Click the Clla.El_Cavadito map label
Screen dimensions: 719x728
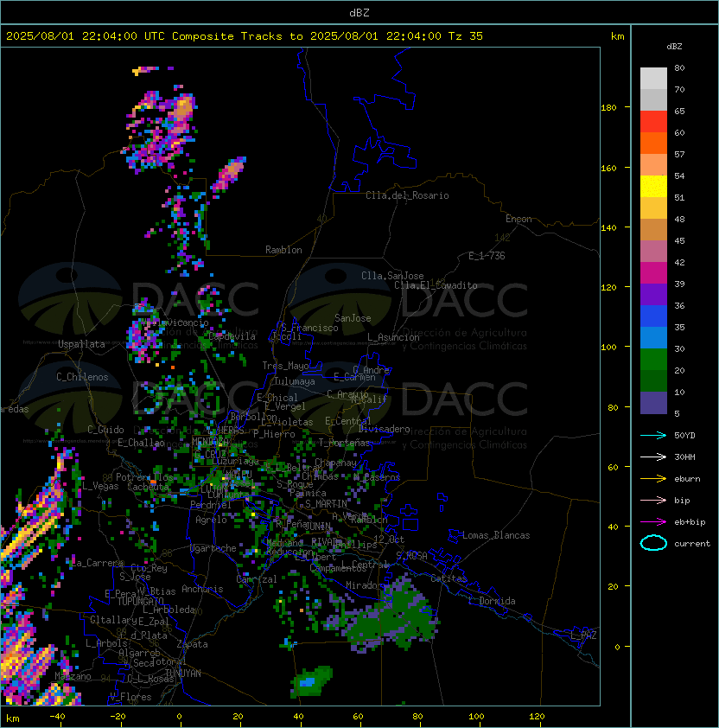[436, 285]
